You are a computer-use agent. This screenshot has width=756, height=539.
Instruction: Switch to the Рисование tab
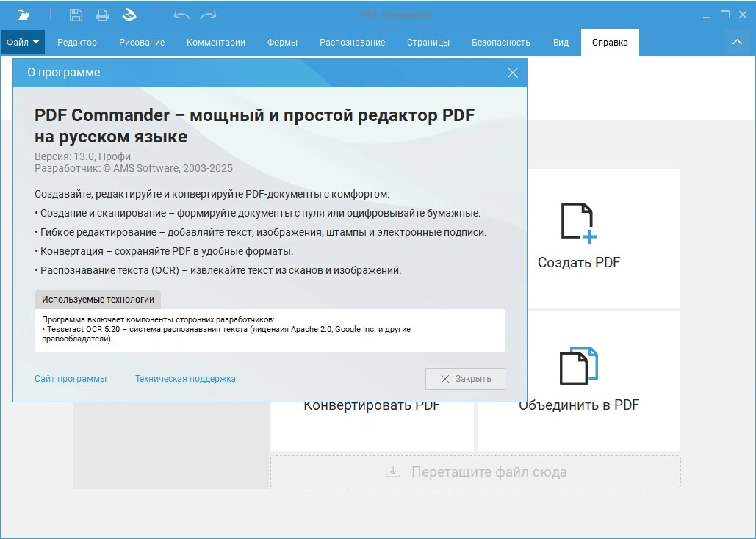[142, 43]
